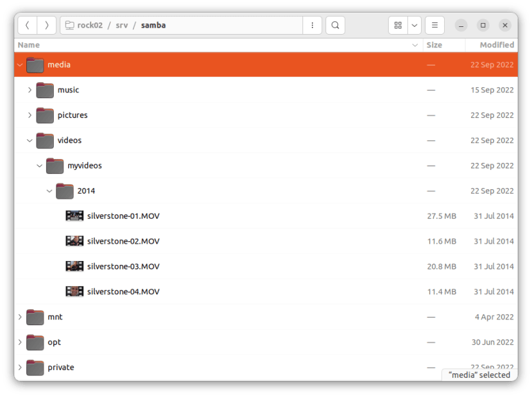
Task: Click the myvideos folder name
Action: pyautogui.click(x=85, y=165)
